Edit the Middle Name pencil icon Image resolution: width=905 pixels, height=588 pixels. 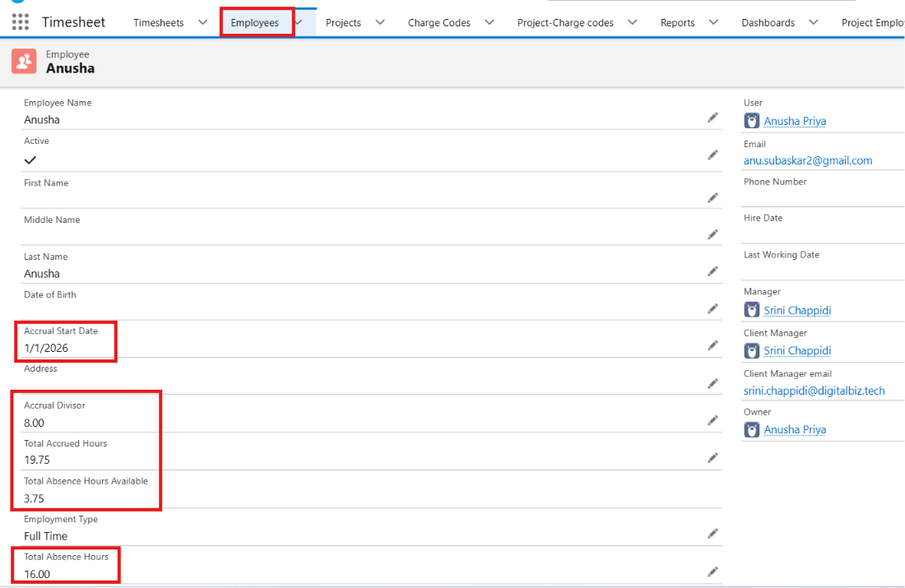(712, 234)
